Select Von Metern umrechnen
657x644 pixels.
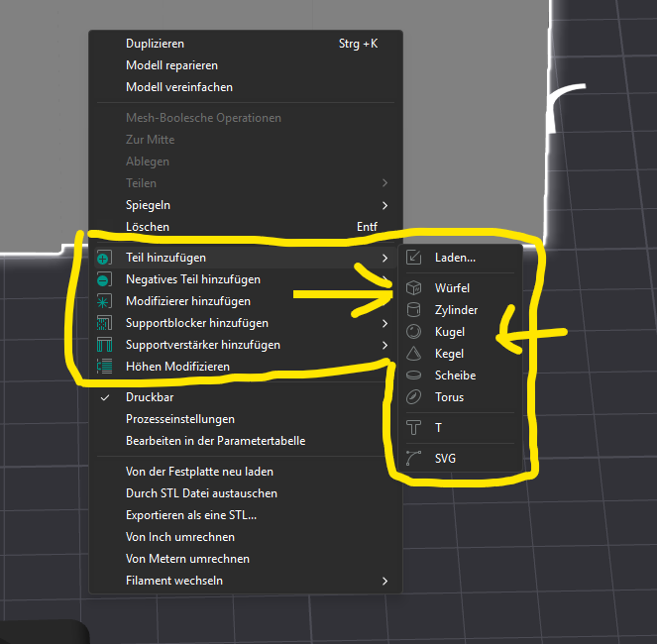(x=246, y=559)
